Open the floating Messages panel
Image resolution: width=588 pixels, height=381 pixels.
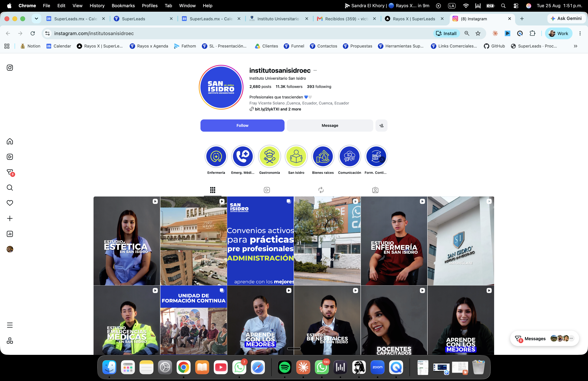tap(545, 338)
